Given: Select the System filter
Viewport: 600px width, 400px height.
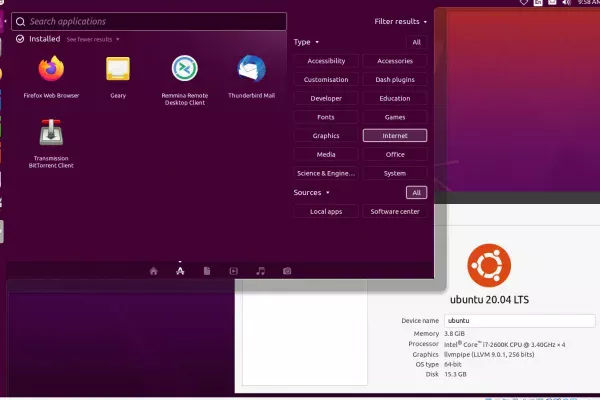Looking at the screenshot, I should click(395, 173).
